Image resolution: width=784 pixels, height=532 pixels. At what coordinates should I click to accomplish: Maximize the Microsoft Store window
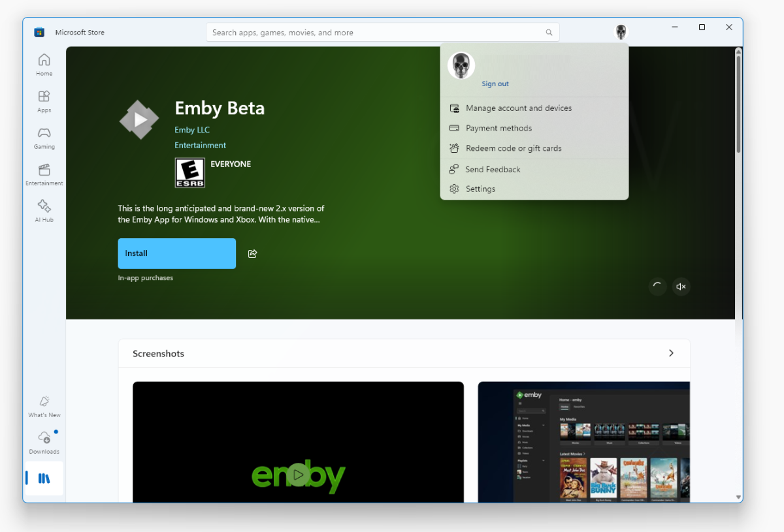702,27
